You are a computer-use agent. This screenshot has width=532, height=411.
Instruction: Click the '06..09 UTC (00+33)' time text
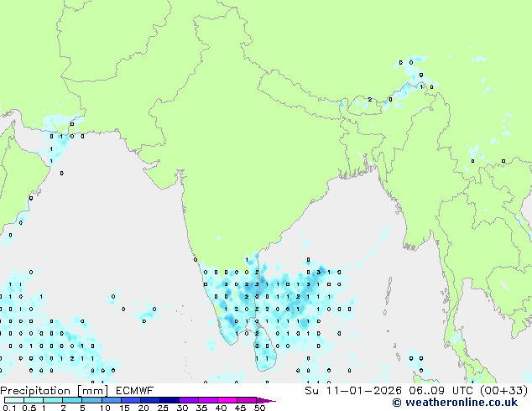pyautogui.click(x=468, y=391)
